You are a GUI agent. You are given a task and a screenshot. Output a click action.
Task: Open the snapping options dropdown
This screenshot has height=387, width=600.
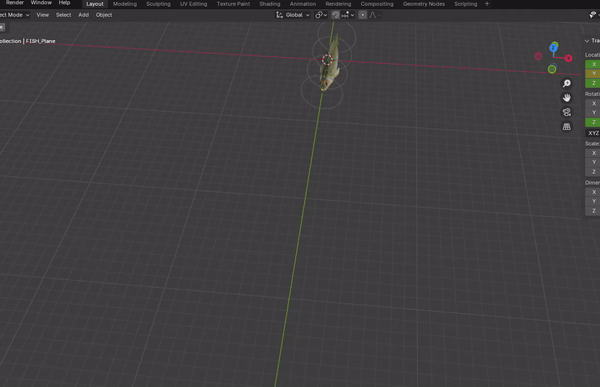(348, 15)
